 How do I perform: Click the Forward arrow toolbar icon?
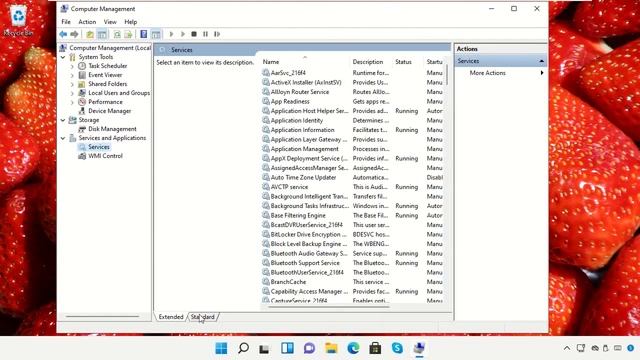coord(74,34)
